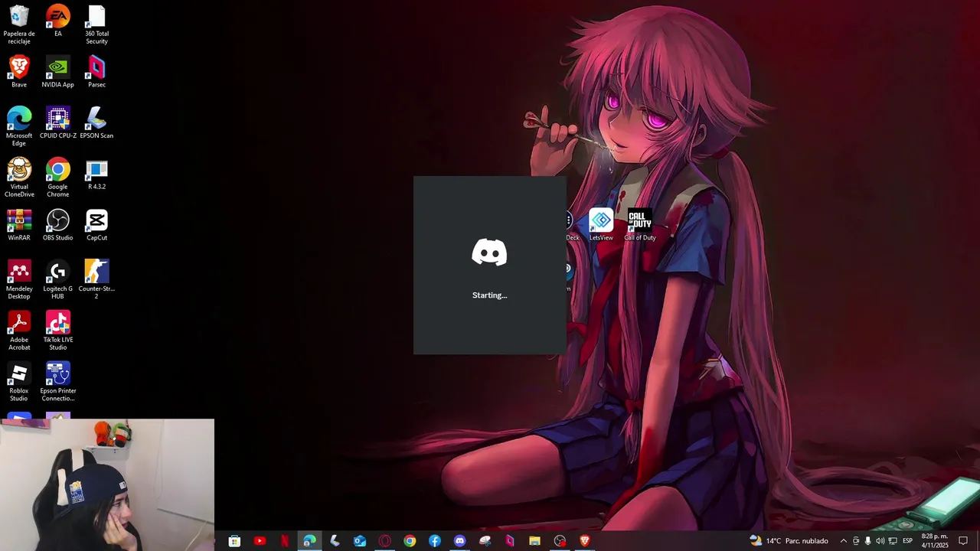Select the Adobe Acrobat desktop icon
This screenshot has width=980, height=551.
(19, 330)
